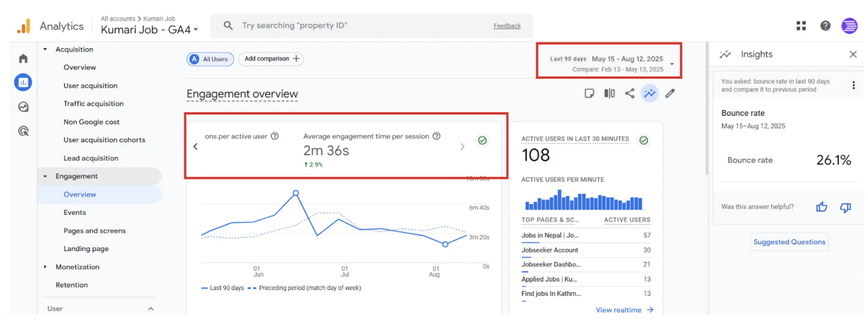The height and width of the screenshot is (323, 868).
Task: Collapse the User section chevron
Action: [151, 309]
